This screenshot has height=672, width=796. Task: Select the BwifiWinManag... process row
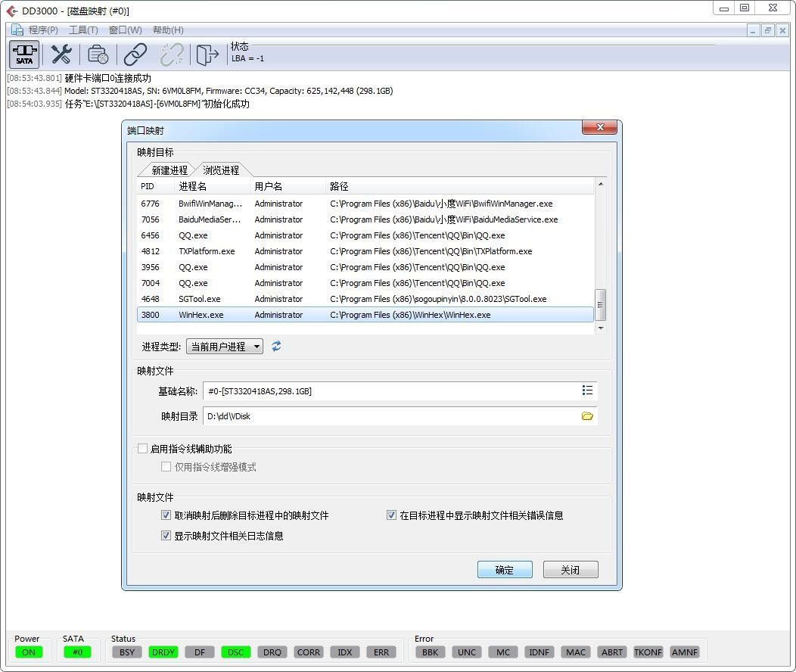tap(365, 204)
